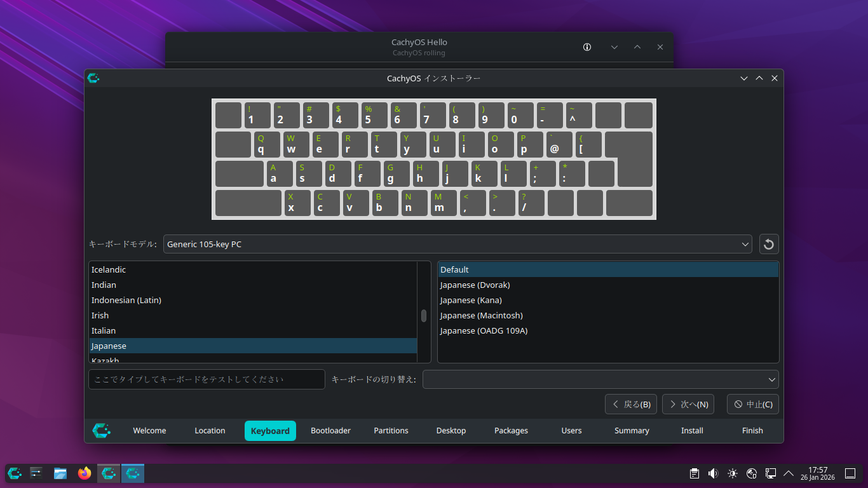Click the Packages step
The height and width of the screenshot is (488, 868).
[512, 431]
